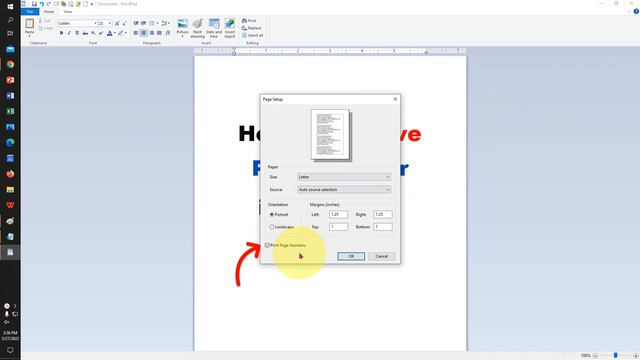
Task: Toggle Subscript formatting
Action: [93, 33]
